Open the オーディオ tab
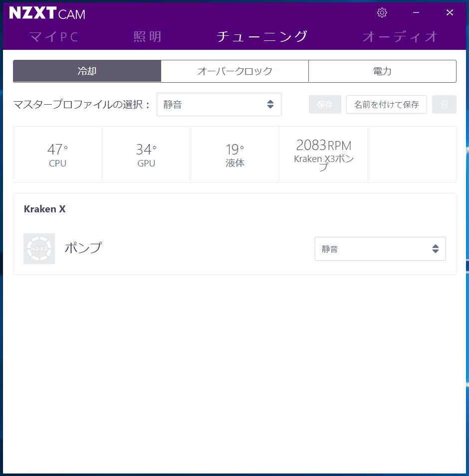 [400, 37]
